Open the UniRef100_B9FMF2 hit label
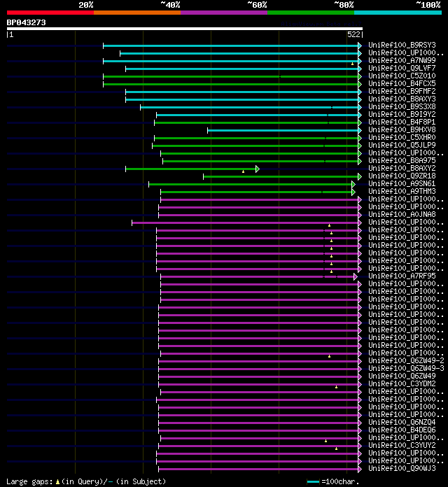 pos(402,91)
